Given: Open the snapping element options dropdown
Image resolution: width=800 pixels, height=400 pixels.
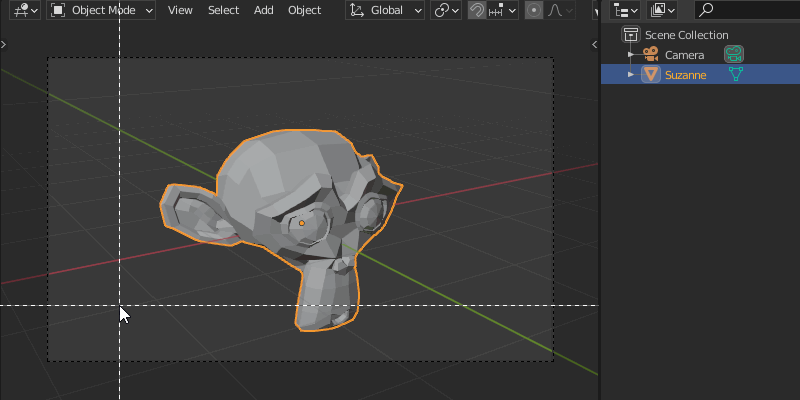Looking at the screenshot, I should pos(502,10).
